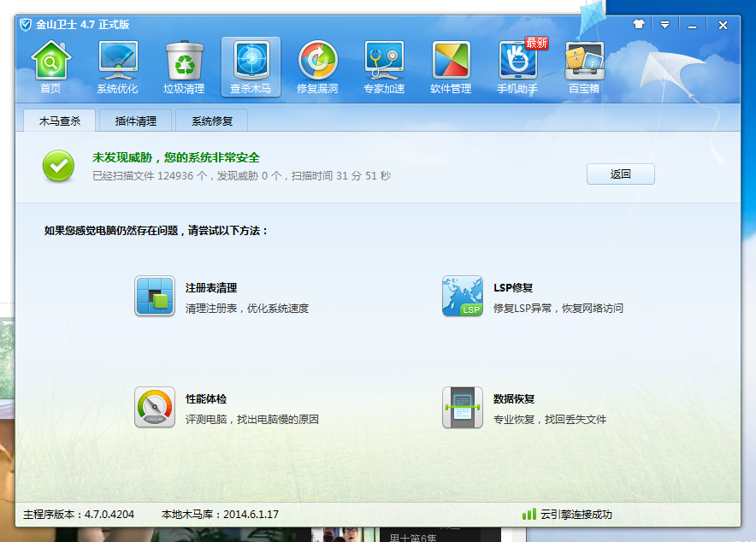Open the 首页 home icon

[50, 67]
